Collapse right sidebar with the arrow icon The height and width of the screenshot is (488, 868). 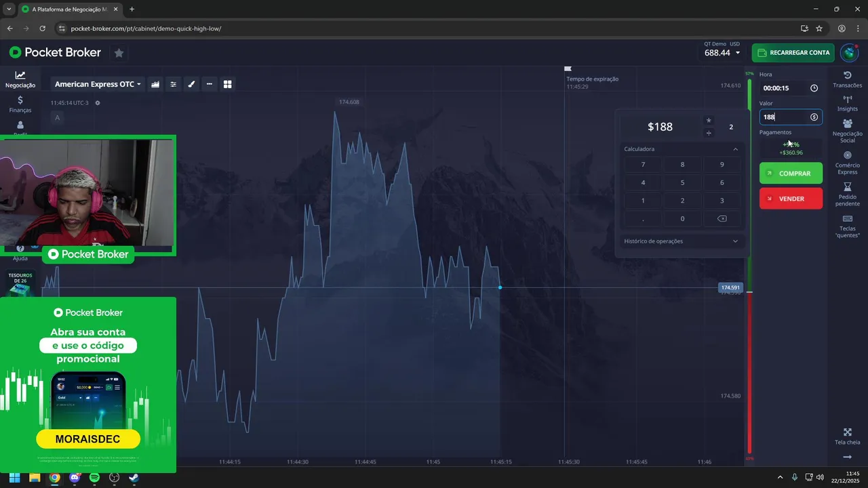click(847, 457)
